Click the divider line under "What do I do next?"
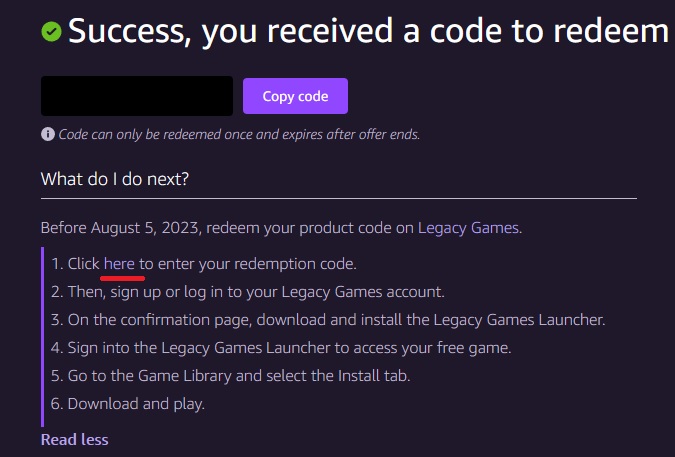The width and height of the screenshot is (675, 457). [x=339, y=198]
